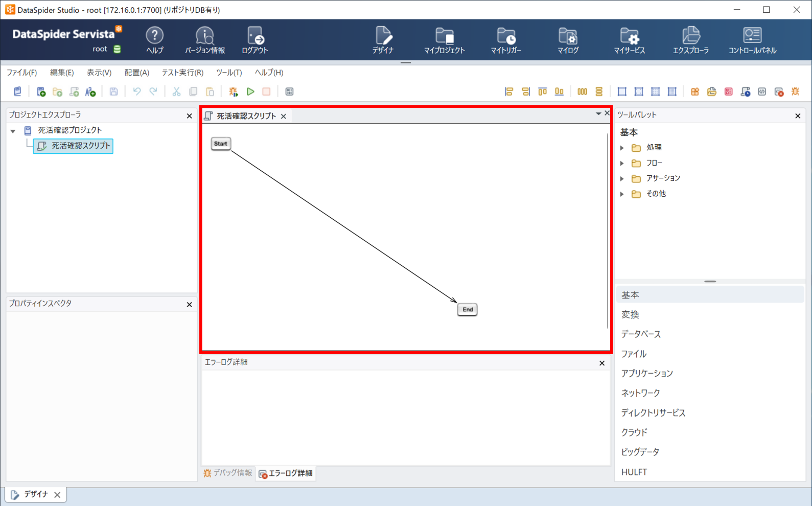The image size is (812, 506).
Task: Select the ファイル palette category
Action: coord(710,354)
